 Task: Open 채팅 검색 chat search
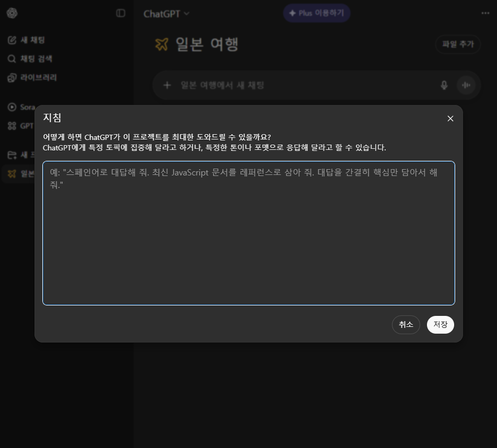click(35, 59)
